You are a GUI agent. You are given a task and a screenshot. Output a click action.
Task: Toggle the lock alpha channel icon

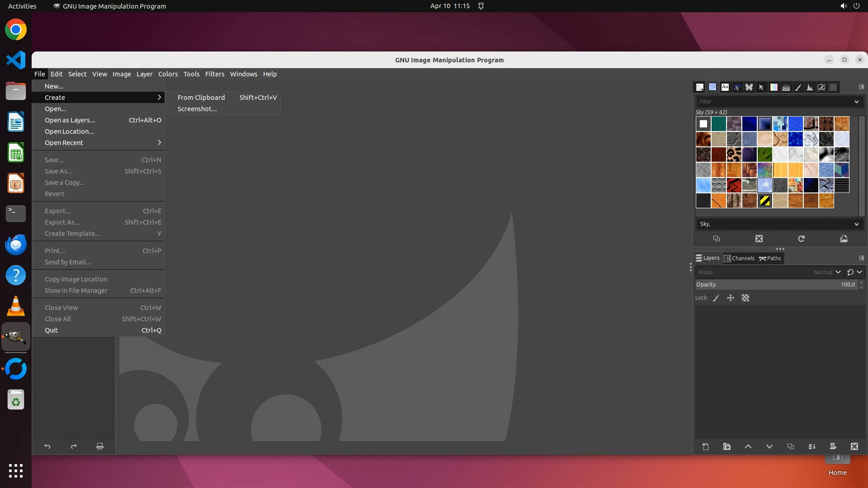click(x=745, y=298)
